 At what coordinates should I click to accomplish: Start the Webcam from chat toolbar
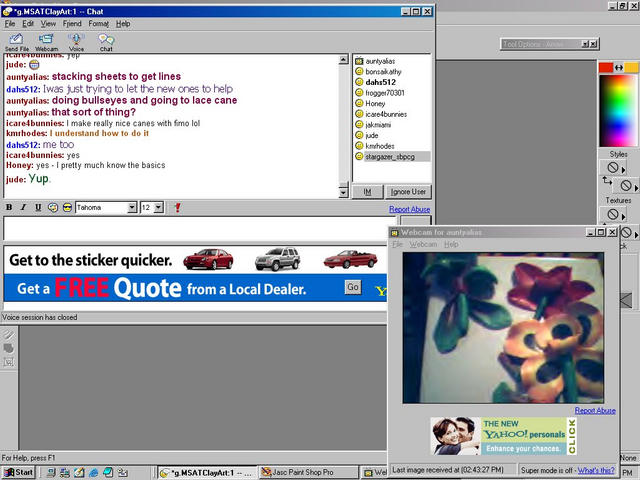46,42
